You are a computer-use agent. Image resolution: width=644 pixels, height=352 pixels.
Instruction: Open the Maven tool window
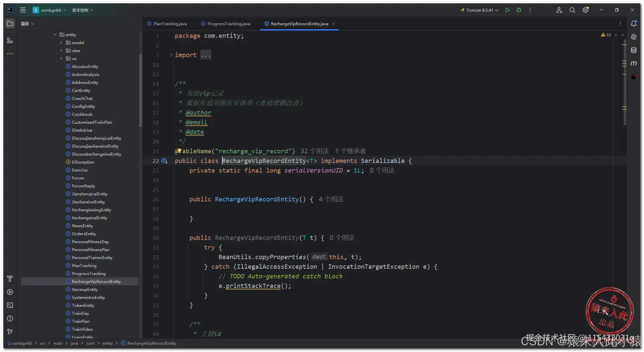click(x=634, y=63)
